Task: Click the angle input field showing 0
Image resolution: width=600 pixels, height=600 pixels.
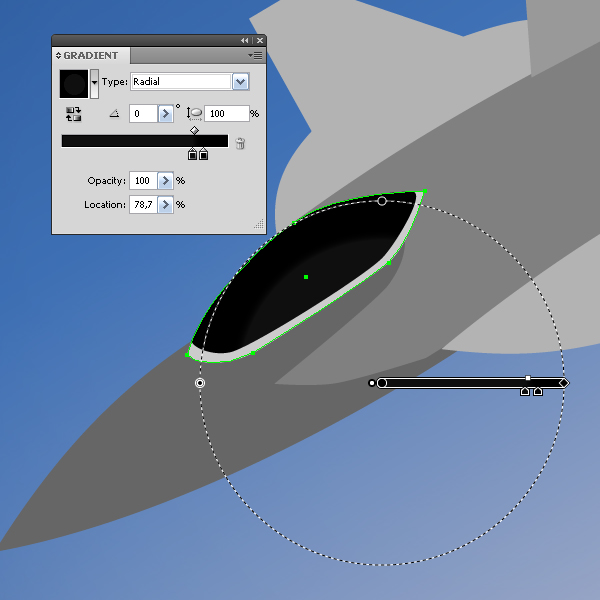Action: pyautogui.click(x=143, y=114)
